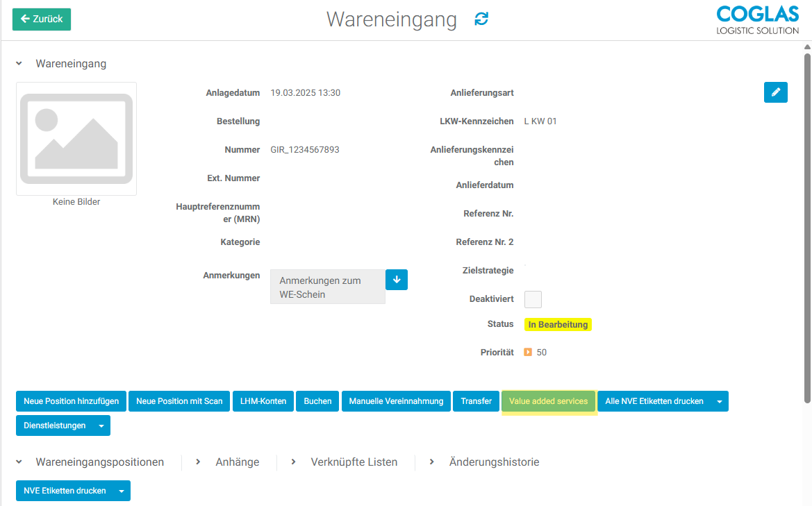Image resolution: width=812 pixels, height=506 pixels.
Task: Open the edit pencil icon
Action: click(776, 92)
